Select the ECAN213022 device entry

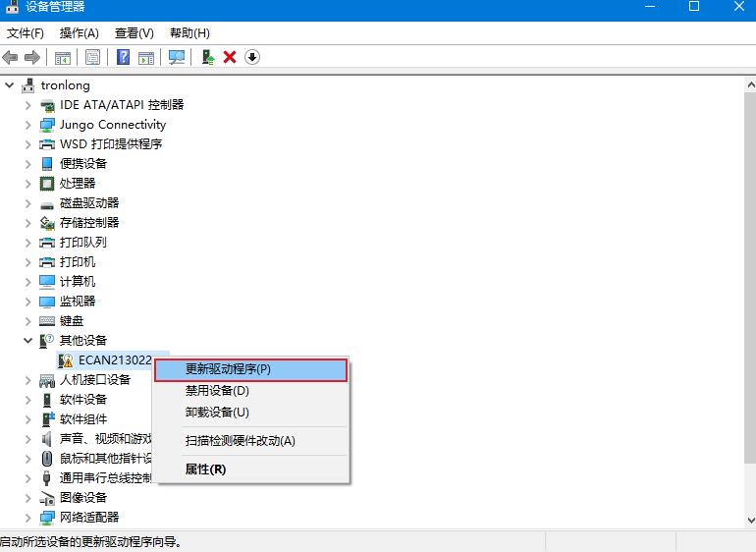pyautogui.click(x=115, y=360)
